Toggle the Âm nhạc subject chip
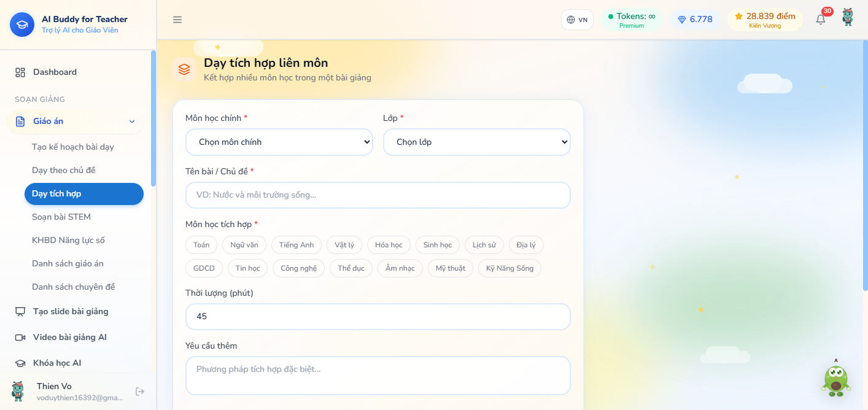Image resolution: width=868 pixels, height=410 pixels. click(x=400, y=268)
